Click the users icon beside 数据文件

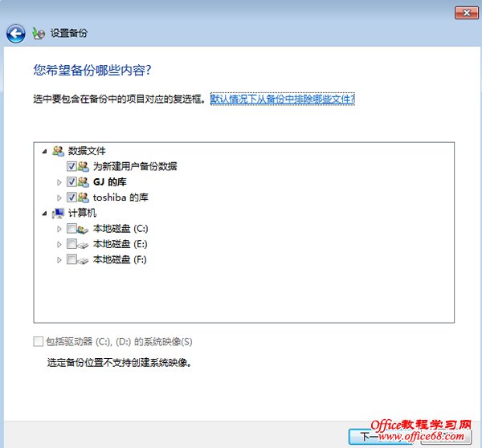click(x=58, y=151)
